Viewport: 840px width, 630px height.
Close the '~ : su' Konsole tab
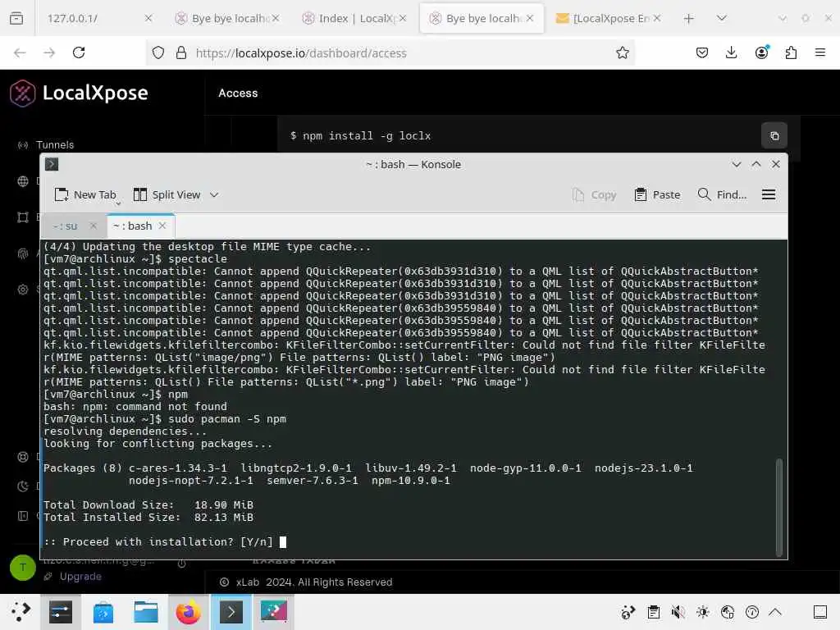pyautogui.click(x=94, y=226)
